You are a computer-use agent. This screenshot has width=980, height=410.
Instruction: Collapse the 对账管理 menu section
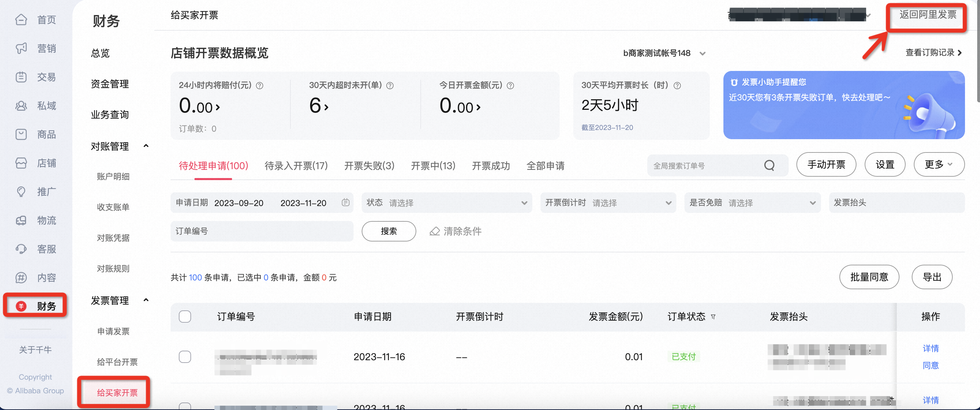146,146
